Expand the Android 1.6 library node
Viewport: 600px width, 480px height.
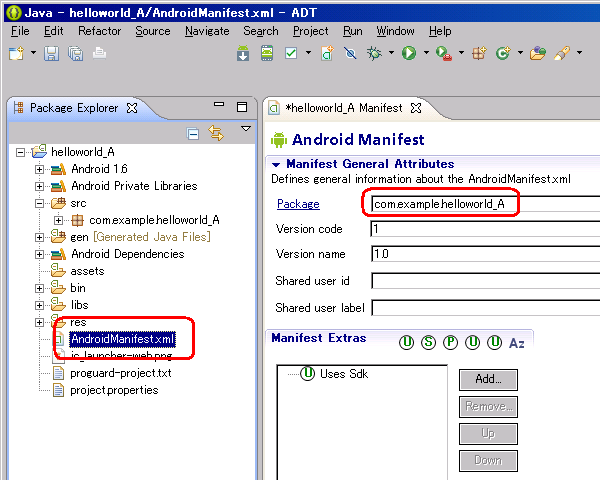pos(39,169)
